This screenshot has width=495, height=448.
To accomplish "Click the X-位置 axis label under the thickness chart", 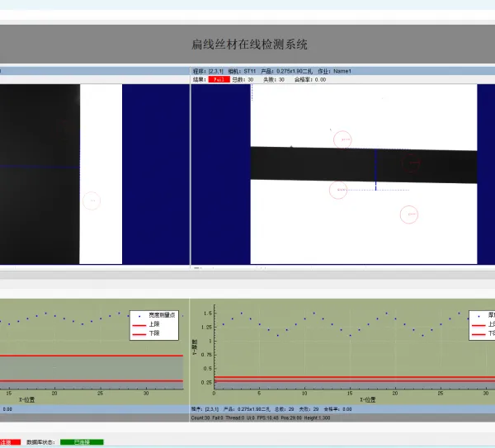I will tap(368, 399).
